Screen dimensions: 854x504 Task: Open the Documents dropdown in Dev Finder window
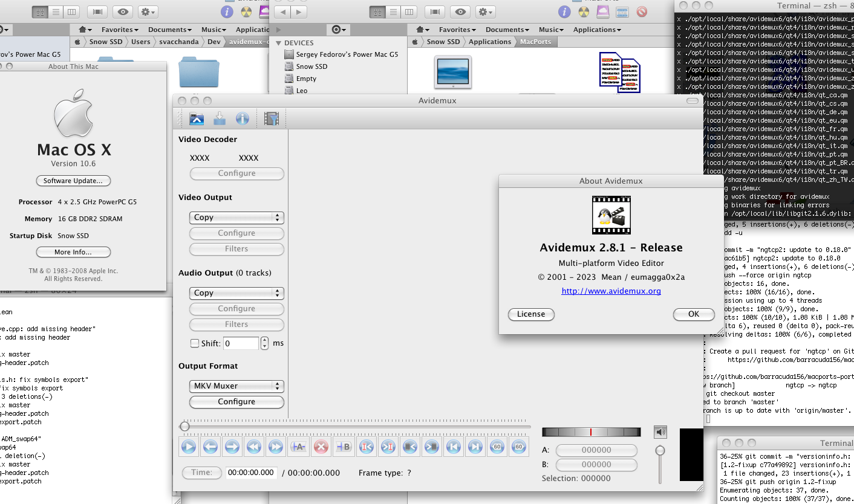pos(170,30)
